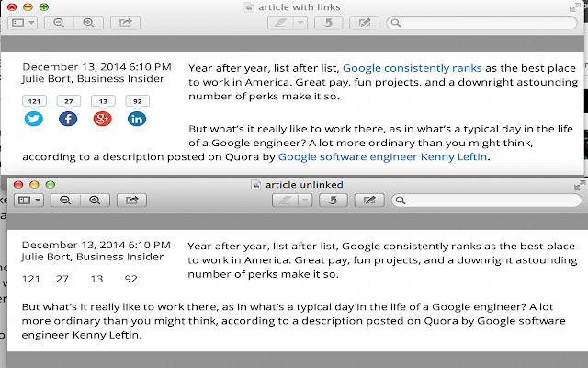Screen dimensions: 588x368
Task: Click plain number 13 in article unlinked window
Action: (x=96, y=279)
